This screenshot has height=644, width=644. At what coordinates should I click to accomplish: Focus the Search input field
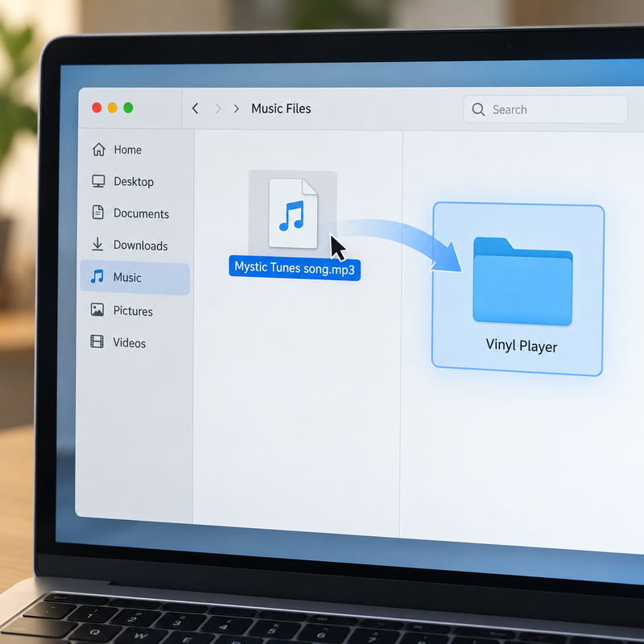click(545, 109)
